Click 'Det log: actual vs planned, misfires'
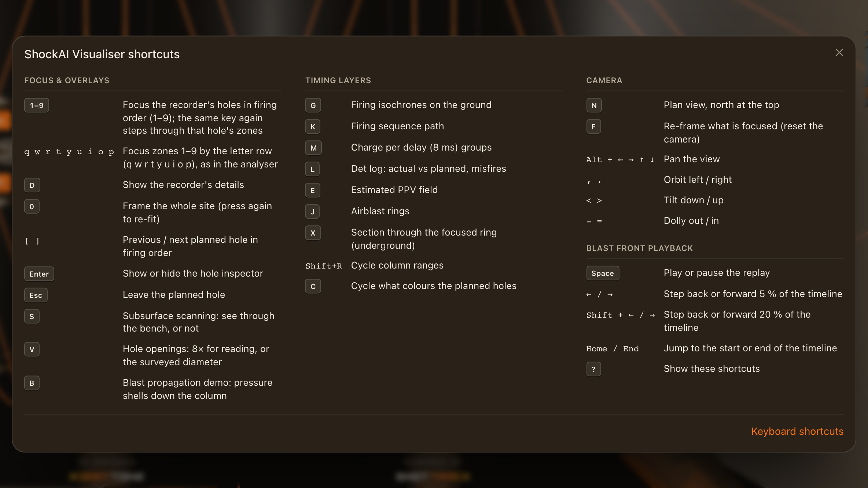868x488 pixels. pos(429,169)
